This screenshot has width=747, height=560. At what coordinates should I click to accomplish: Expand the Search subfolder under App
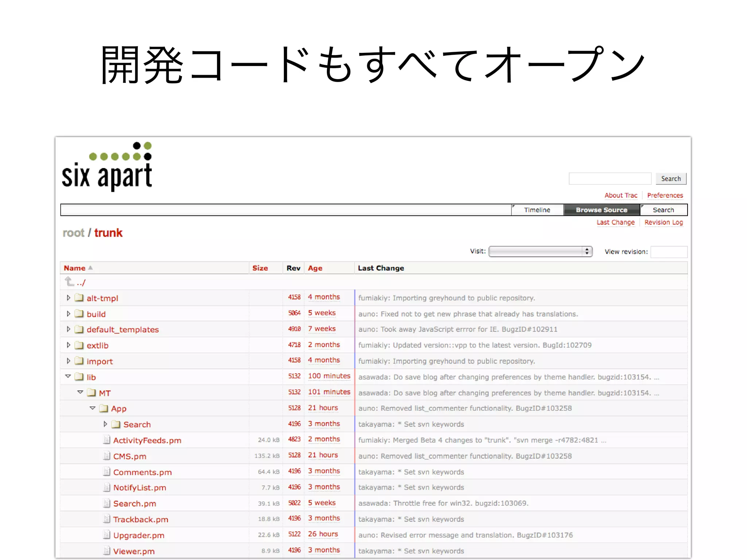105,424
